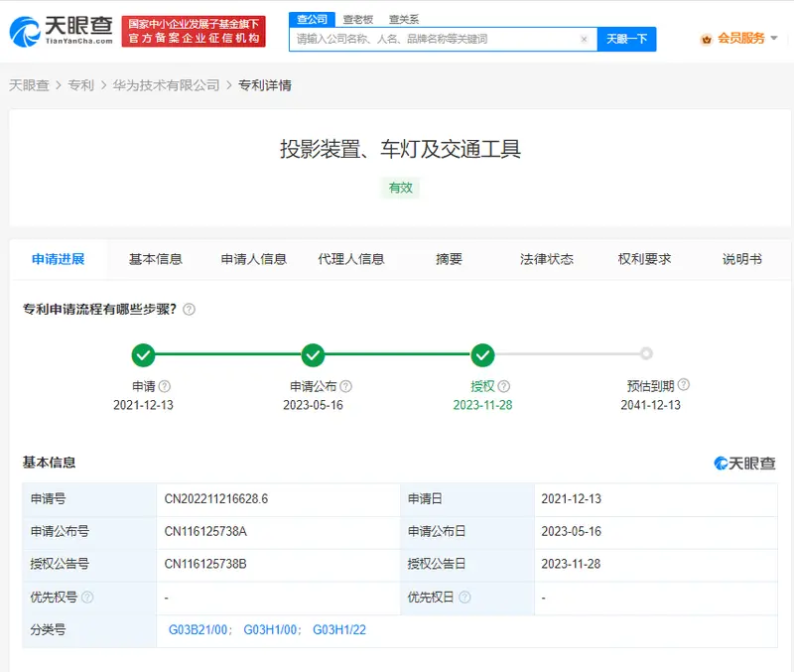Screen dimensions: 794x672
Task: Open 华为技术有限公司 breadcrumb link
Action: [x=166, y=85]
